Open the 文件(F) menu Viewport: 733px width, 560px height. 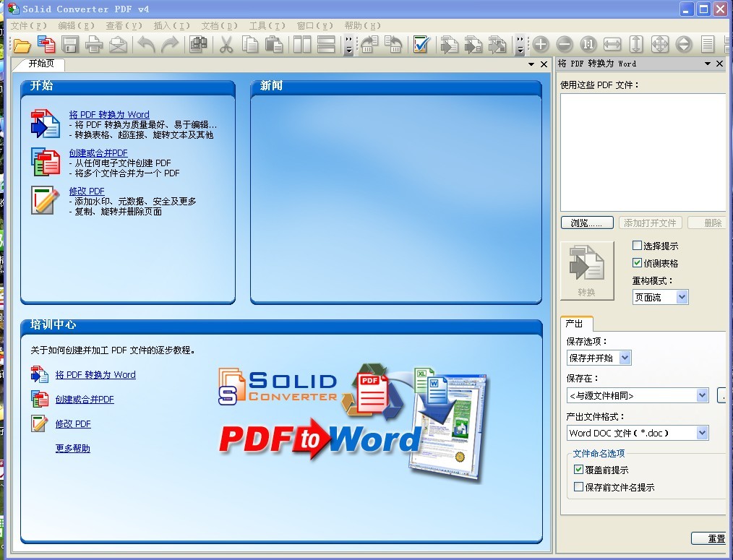[x=28, y=26]
